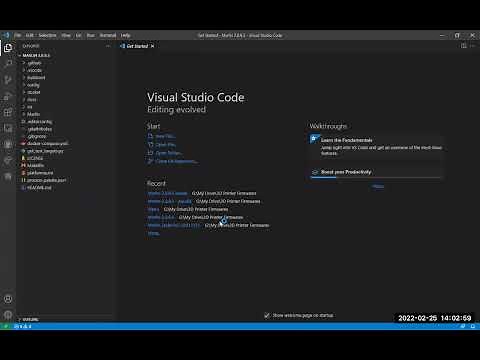Open the .gitattributes file
The image size is (480, 360).
(39, 129)
